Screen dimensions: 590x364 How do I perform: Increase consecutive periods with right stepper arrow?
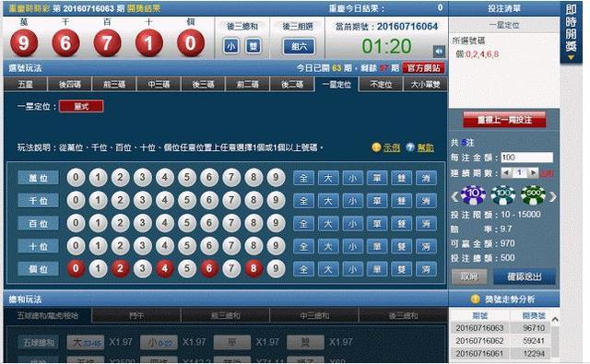[533, 172]
